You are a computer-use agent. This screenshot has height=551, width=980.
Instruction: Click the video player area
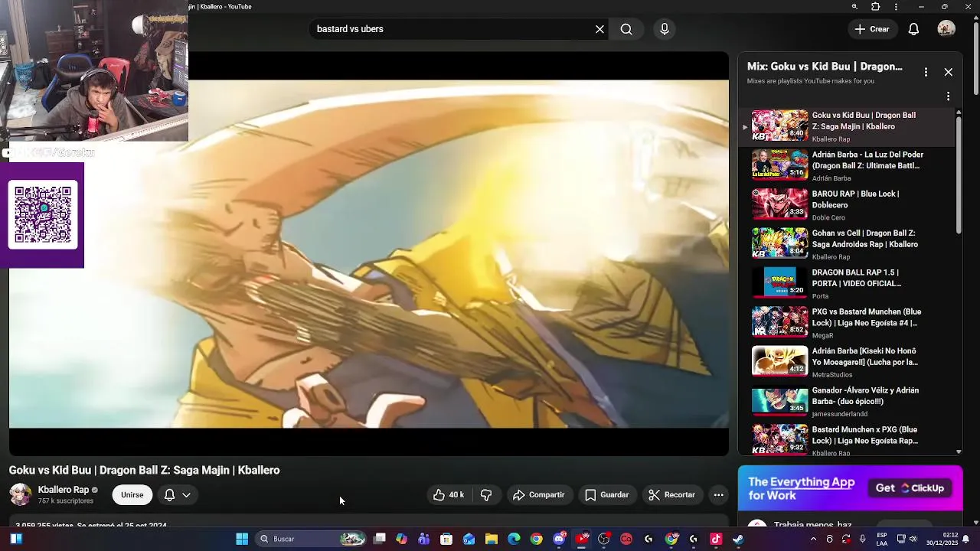[369, 254]
